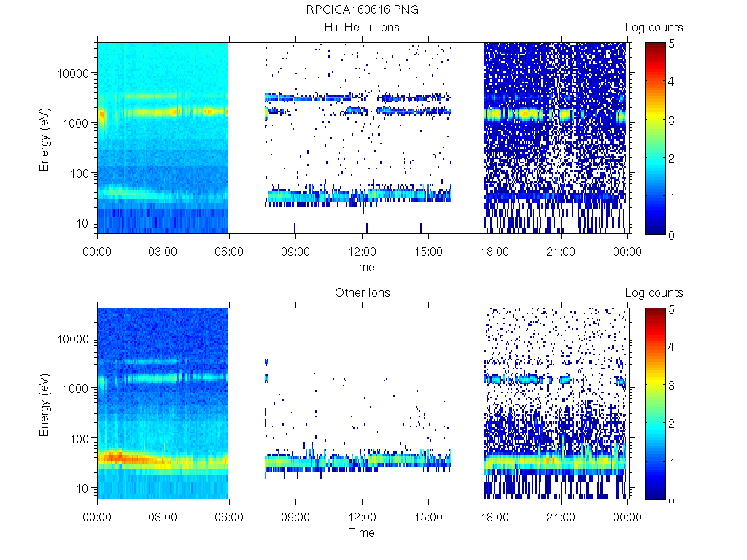This screenshot has height=560, width=747.
Task: Click the RPCICA160616.PNG title text
Action: (x=362, y=10)
